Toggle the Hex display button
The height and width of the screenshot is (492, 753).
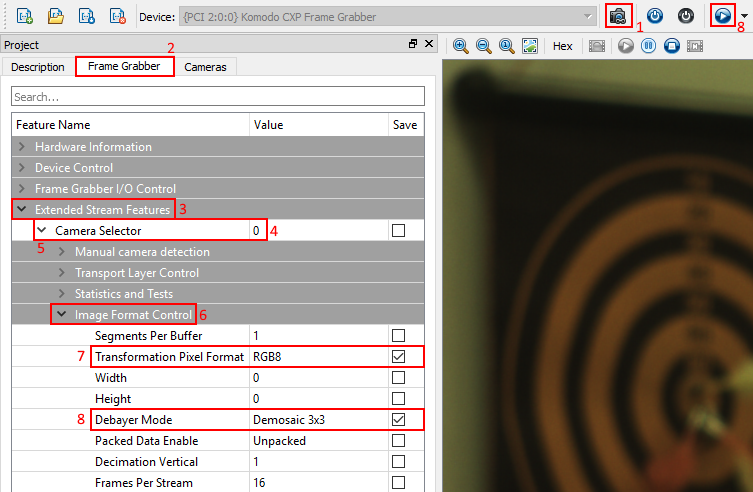tap(562, 46)
